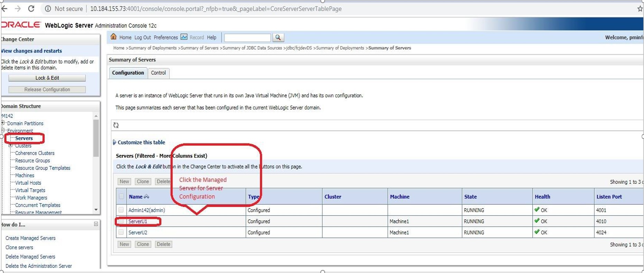Viewport: 644px width, 273px height.
Task: Sort by the Listen Port header
Action: (609, 197)
